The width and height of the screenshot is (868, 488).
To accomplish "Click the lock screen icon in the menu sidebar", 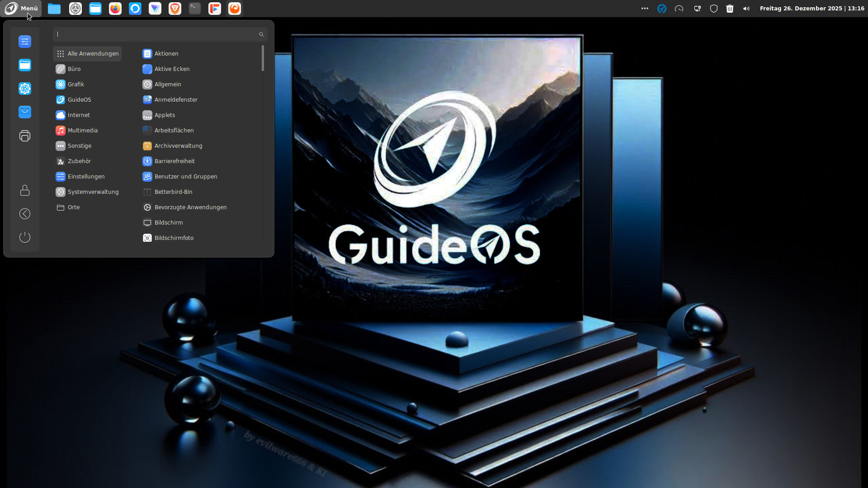I will (x=25, y=190).
